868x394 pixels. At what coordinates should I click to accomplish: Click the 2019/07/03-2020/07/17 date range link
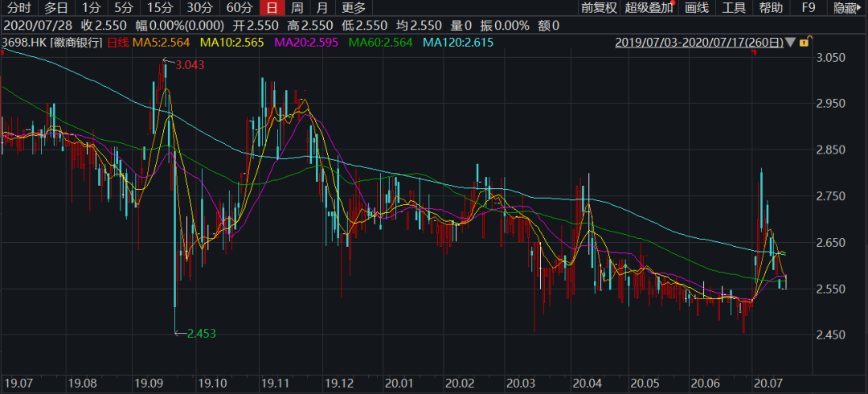(699, 42)
